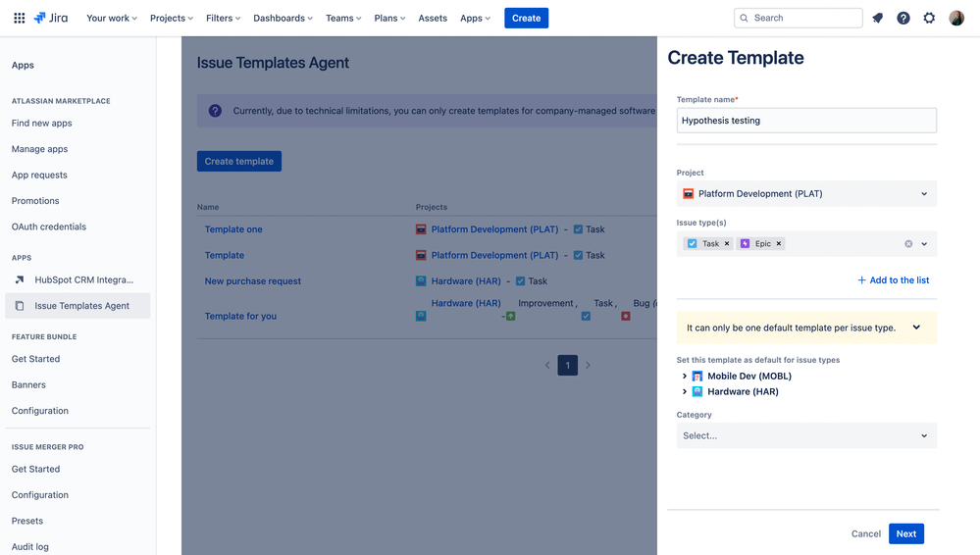Screen dimensions: 980x555
Task: Open Audit log in sidebar
Action: [x=30, y=546]
